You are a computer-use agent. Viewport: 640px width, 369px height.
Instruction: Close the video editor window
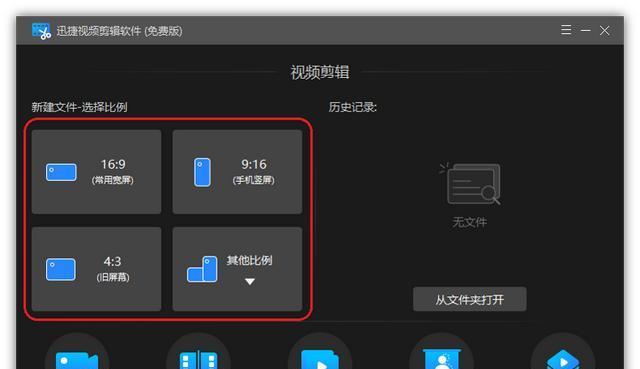pos(604,30)
